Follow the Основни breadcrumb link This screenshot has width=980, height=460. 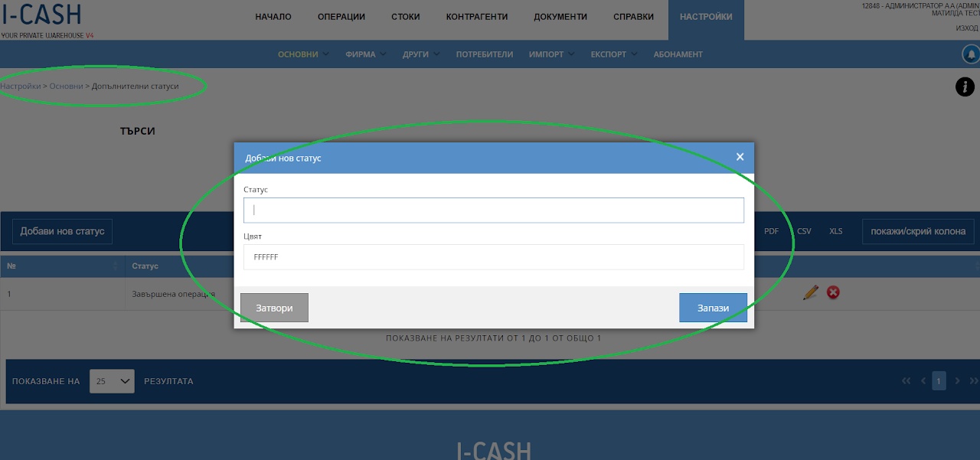66,86
